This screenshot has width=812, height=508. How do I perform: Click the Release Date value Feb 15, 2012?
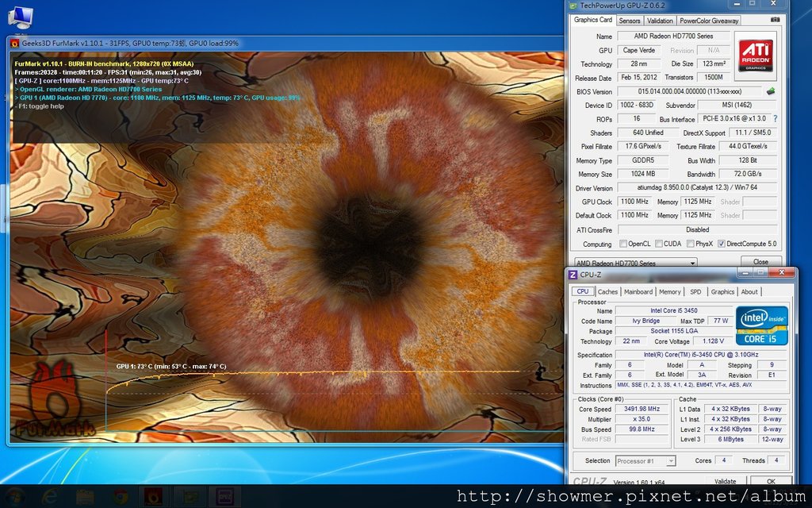click(x=638, y=77)
